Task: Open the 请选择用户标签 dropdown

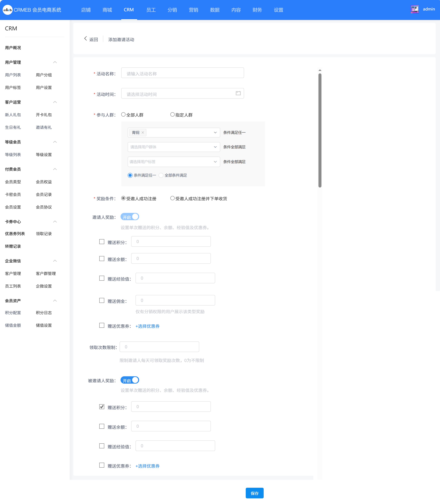Action: [174, 162]
